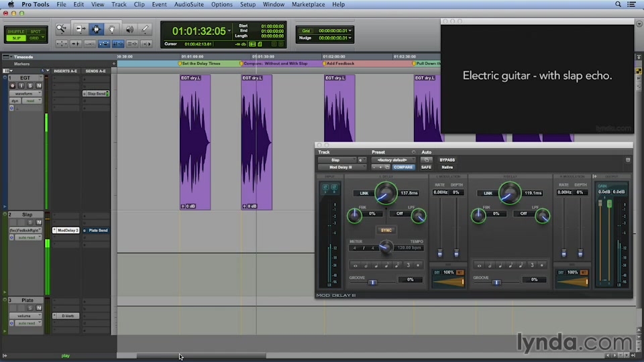Open the Marketplace menu
The width and height of the screenshot is (644, 362).
308,4
